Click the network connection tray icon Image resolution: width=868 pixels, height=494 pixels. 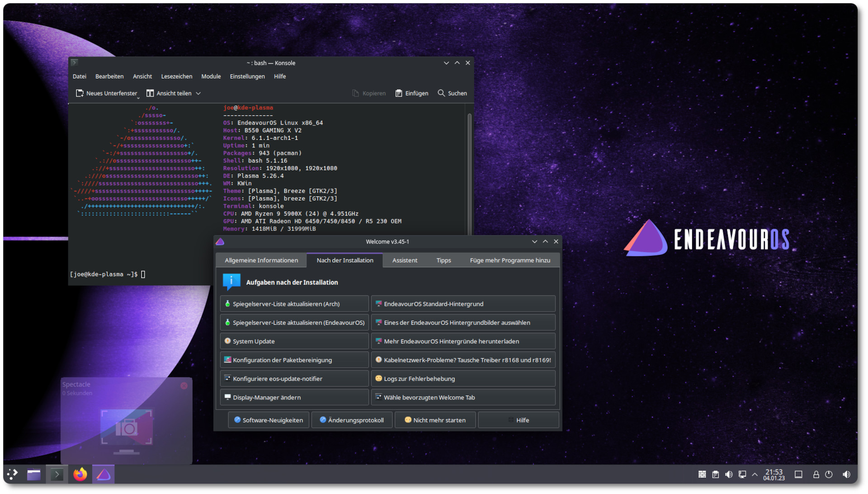click(x=742, y=474)
